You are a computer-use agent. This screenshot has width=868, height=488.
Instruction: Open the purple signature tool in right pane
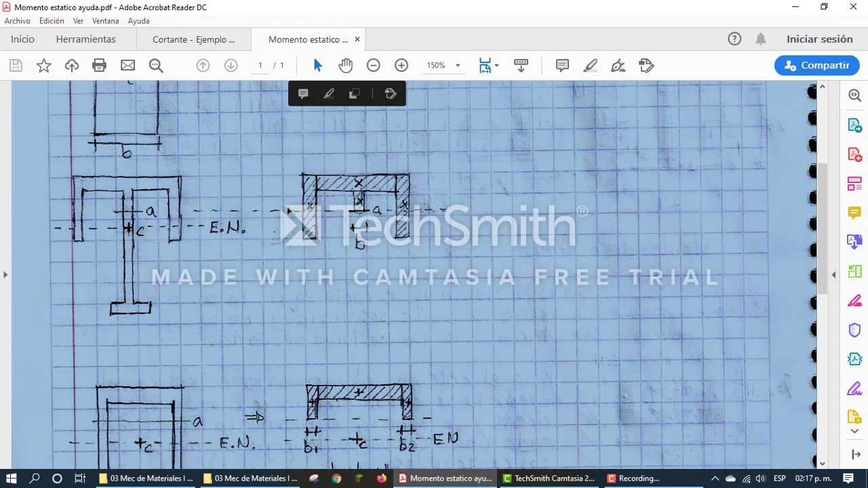click(854, 388)
